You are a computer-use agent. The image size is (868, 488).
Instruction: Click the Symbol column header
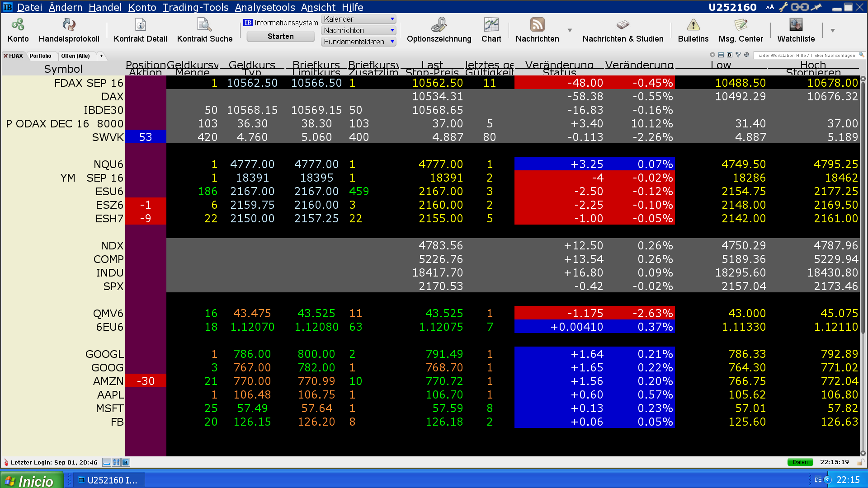63,69
